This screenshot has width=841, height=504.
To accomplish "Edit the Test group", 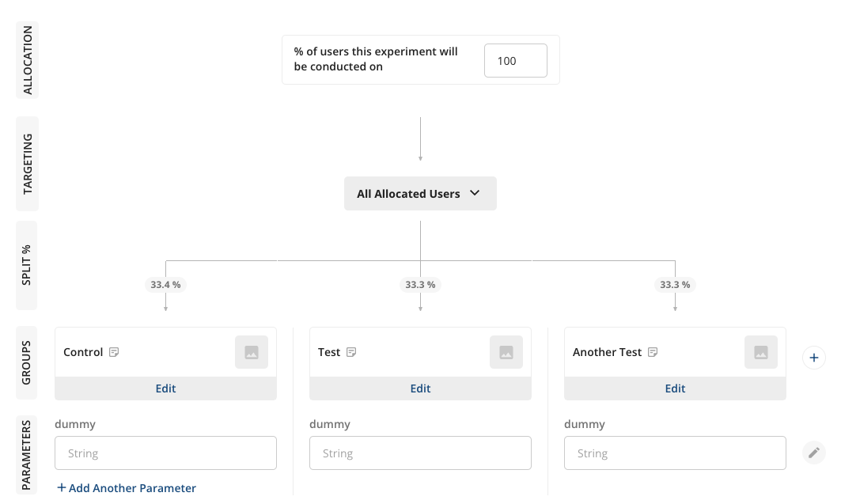I will 420,388.
